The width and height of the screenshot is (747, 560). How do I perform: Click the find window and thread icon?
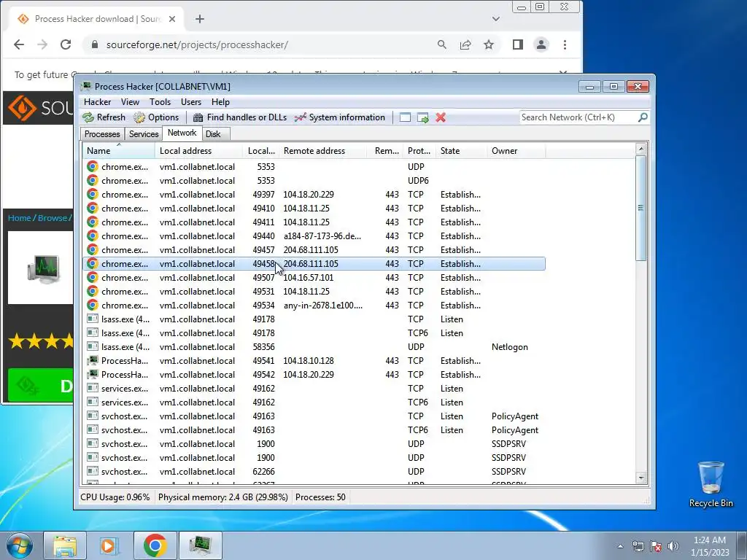tap(422, 117)
